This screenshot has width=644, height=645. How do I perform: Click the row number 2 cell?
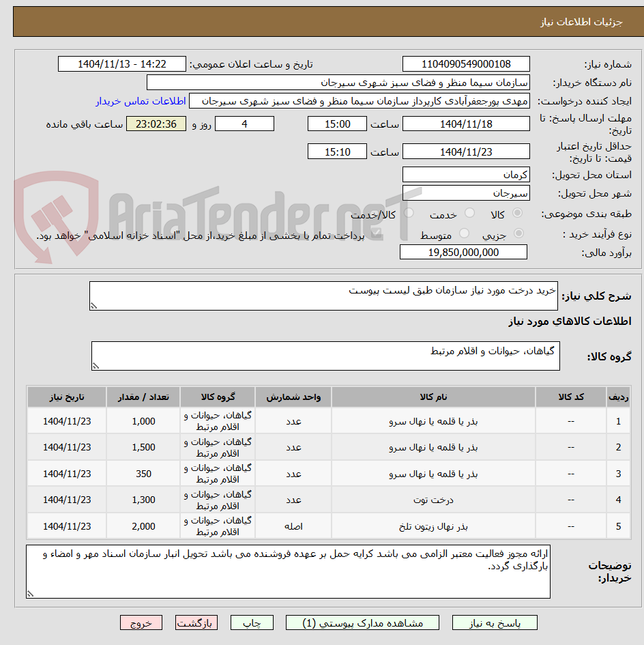(x=618, y=447)
